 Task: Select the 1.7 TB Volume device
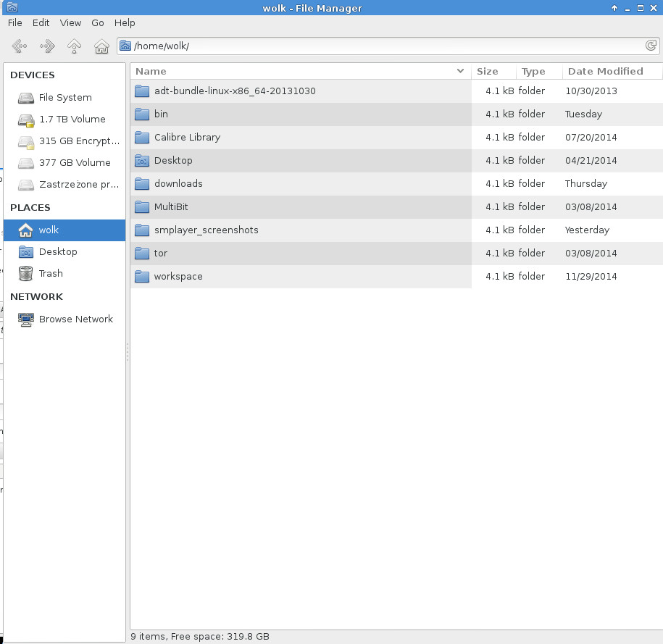point(72,119)
